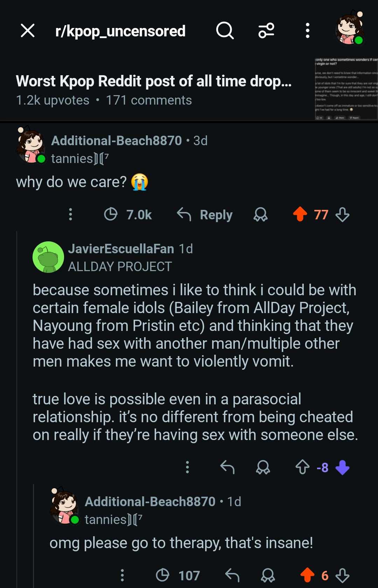Give an award to the top comment
The height and width of the screenshot is (588, 378).
tap(260, 214)
